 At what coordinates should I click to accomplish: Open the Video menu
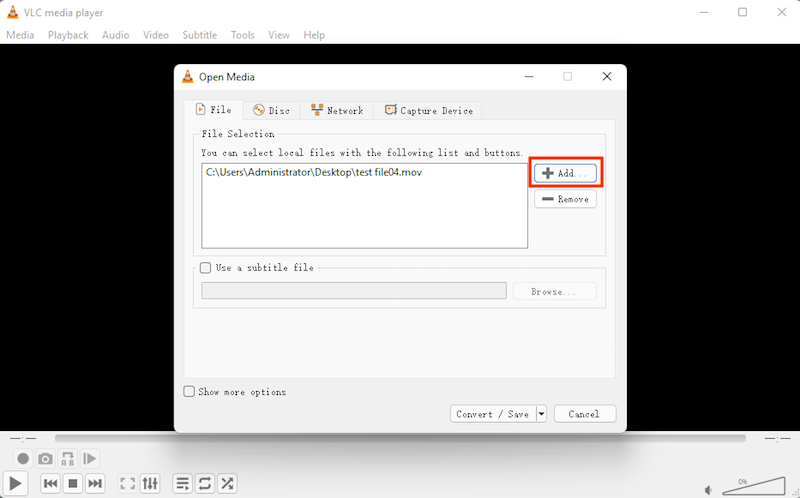click(156, 35)
